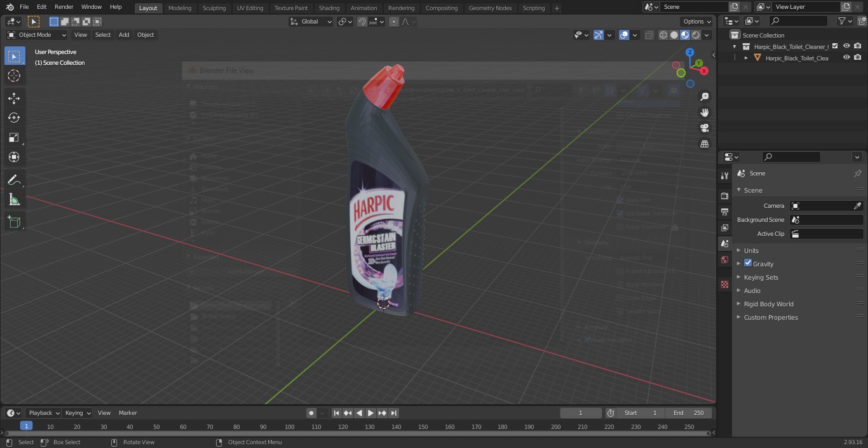Screen dimensions: 868x448
Task: Select the Transform tool
Action: coord(14,157)
